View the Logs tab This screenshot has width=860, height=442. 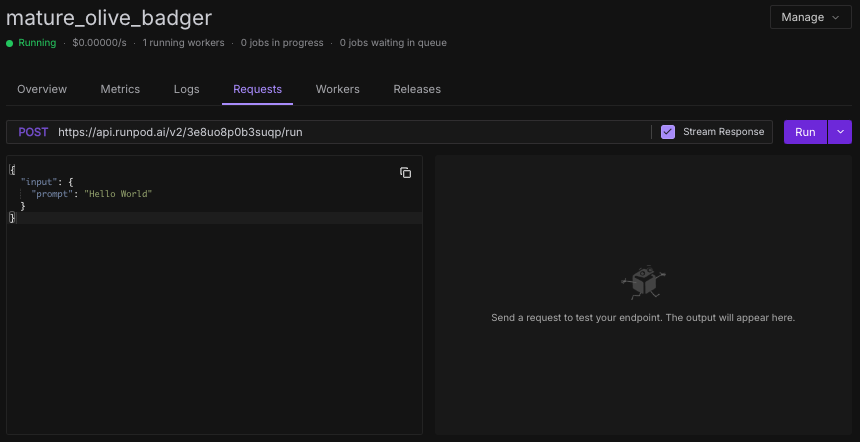pos(187,89)
